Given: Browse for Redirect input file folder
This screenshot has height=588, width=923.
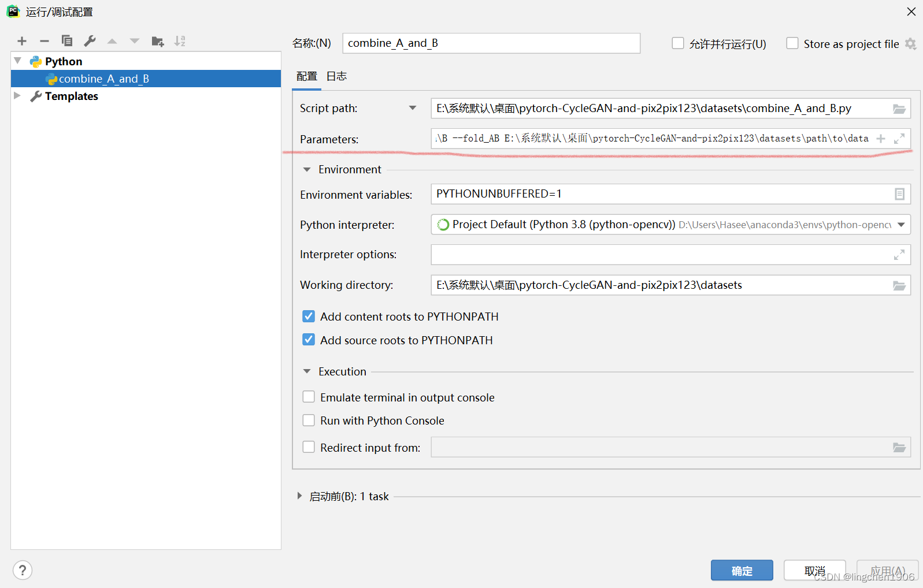Looking at the screenshot, I should coord(899,448).
